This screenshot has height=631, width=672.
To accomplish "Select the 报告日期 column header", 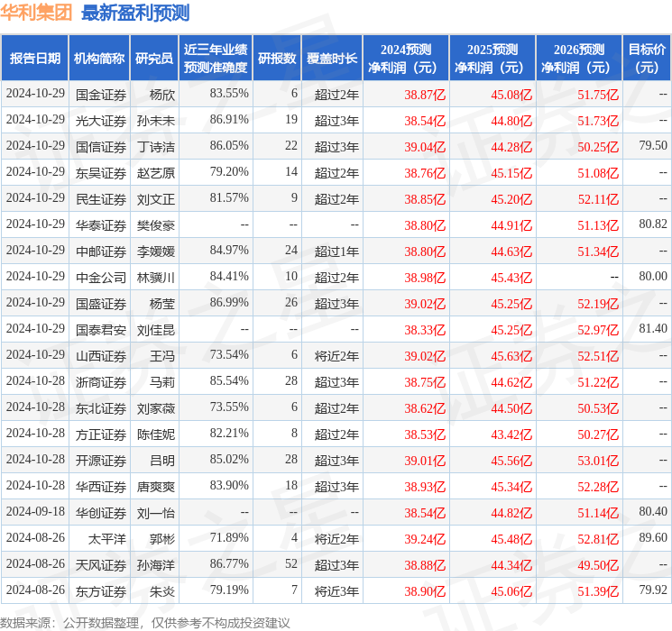I will [x=34, y=59].
